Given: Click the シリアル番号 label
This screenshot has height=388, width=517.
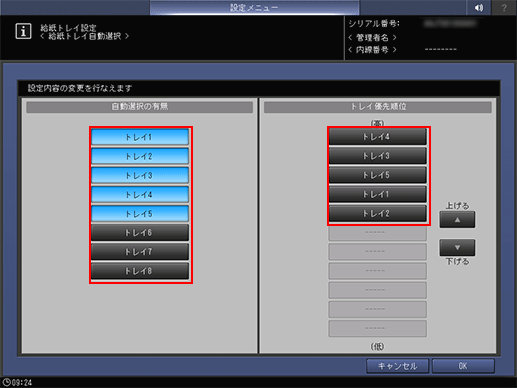Looking at the screenshot, I should point(374,24).
